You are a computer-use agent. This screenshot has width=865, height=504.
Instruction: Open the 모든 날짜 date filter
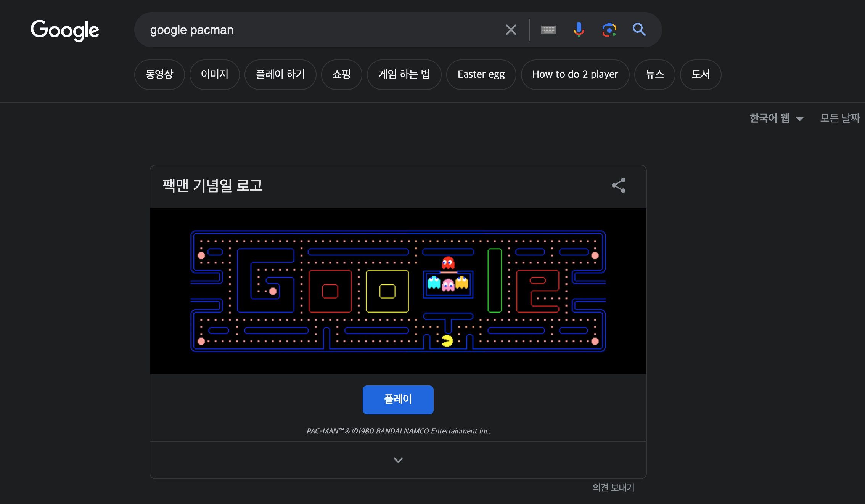tap(840, 118)
